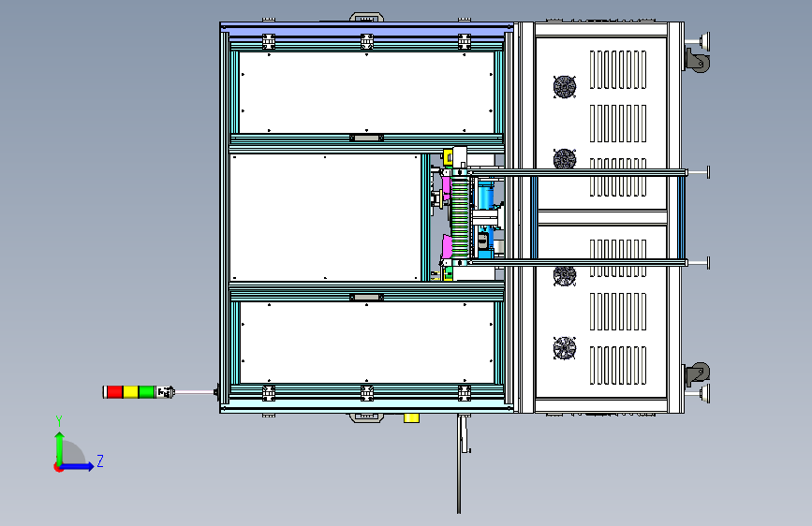Pick the signal tower's thin mounting pole

(195, 392)
